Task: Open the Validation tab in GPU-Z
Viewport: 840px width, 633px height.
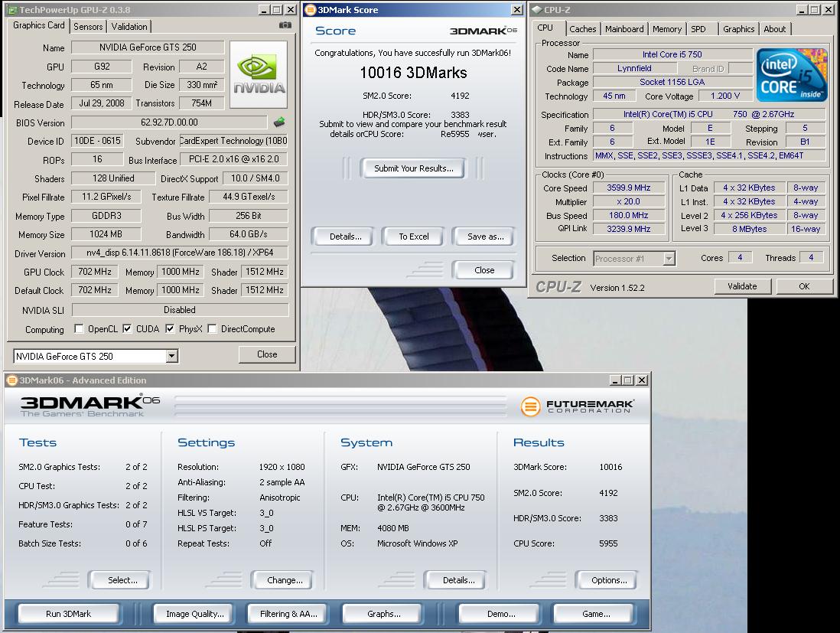Action: click(129, 26)
